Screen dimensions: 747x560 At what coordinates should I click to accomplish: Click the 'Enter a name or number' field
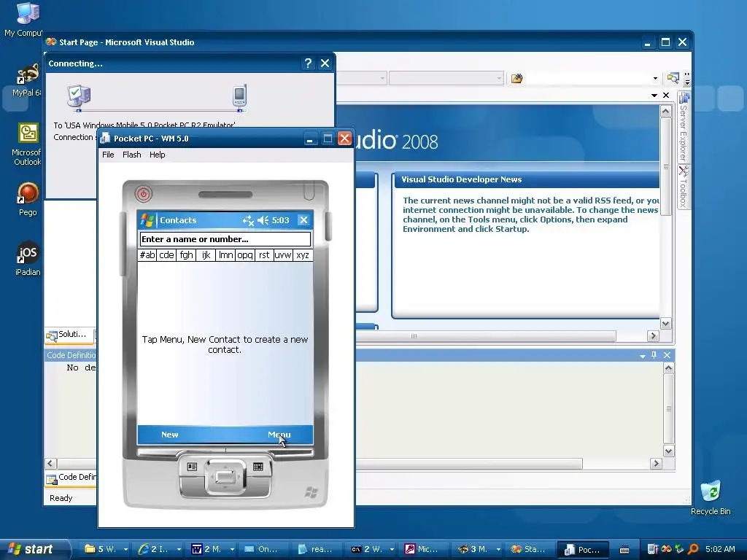point(225,239)
